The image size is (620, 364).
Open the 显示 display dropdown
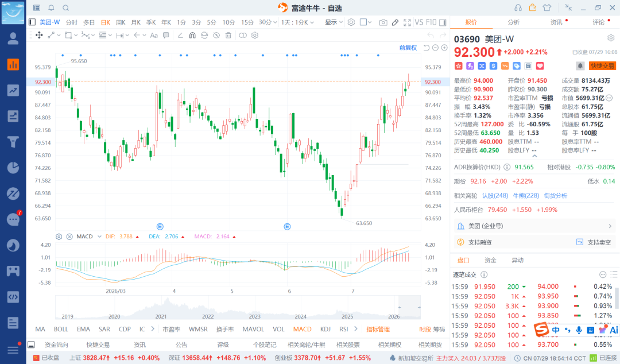tap(334, 22)
